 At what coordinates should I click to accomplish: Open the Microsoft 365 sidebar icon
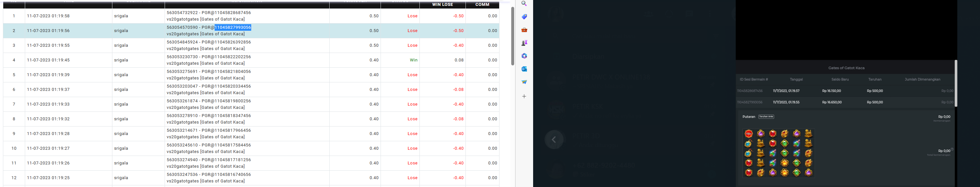click(524, 56)
